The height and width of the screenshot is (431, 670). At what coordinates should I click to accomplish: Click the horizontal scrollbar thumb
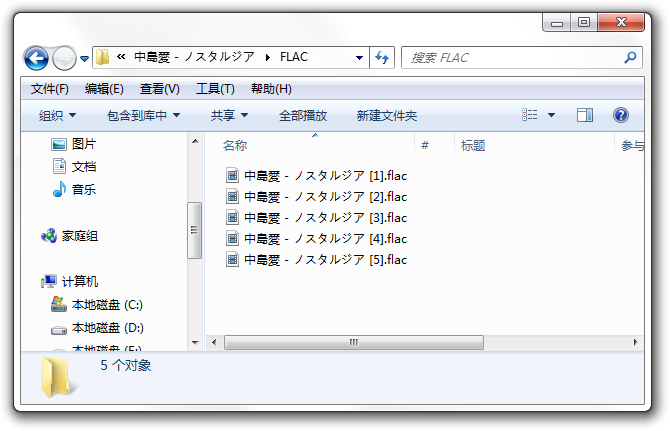[354, 342]
